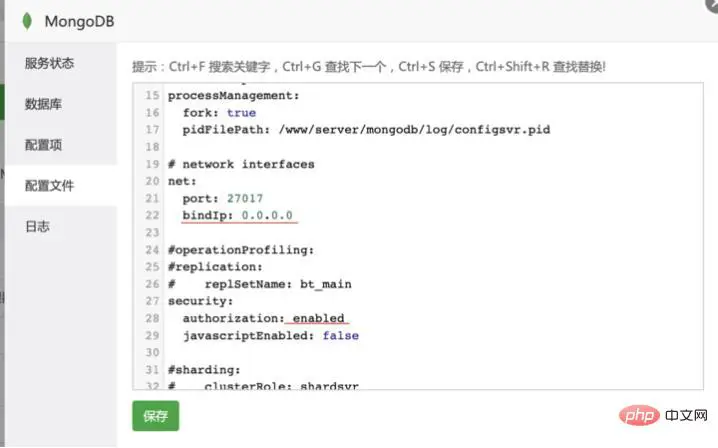
Task: Click the #sharding comment line
Action: (204, 370)
